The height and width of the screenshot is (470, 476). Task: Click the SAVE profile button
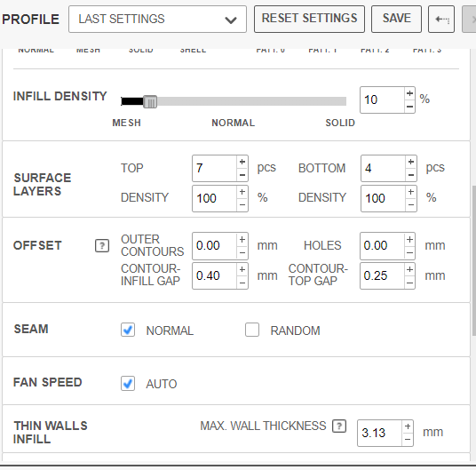[396, 19]
